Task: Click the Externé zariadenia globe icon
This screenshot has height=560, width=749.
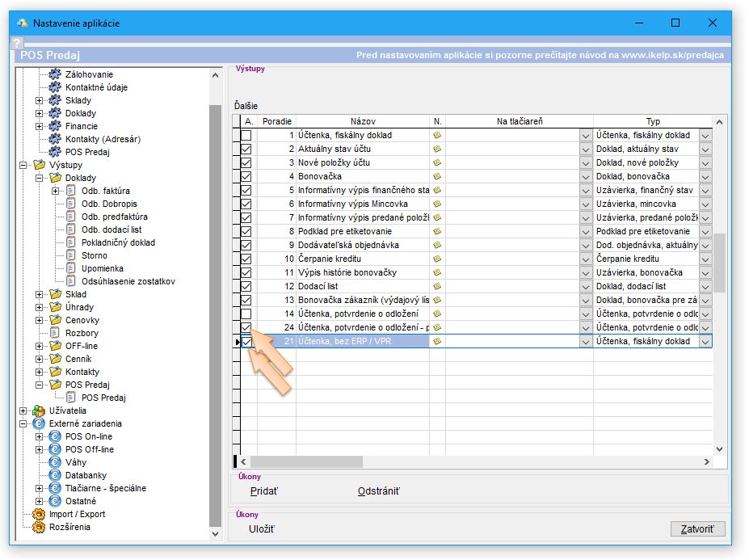Action: 39,423
